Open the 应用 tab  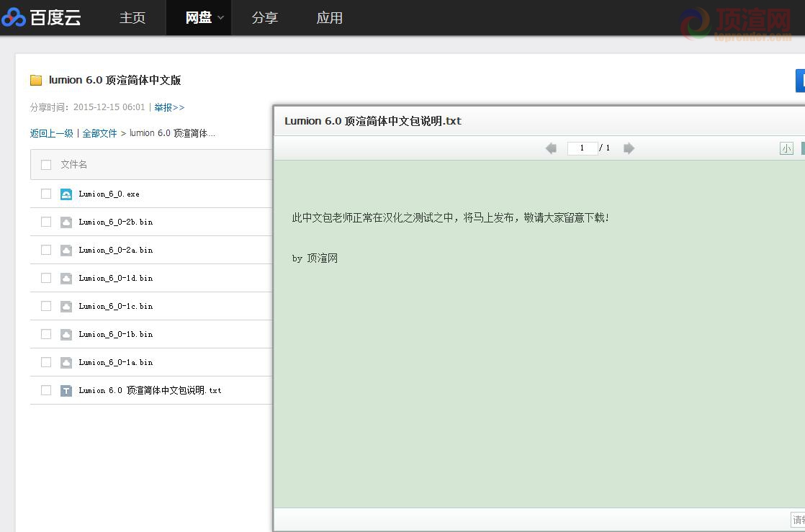[330, 17]
